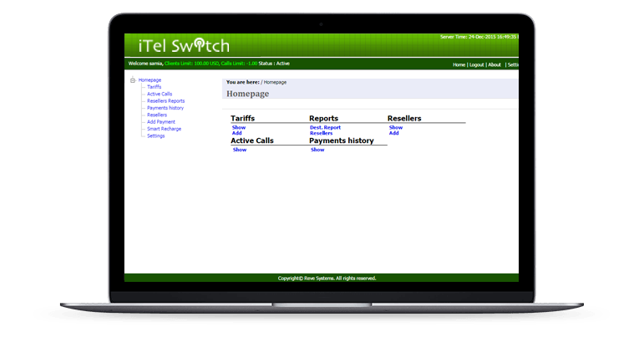Open Smart Recharge in the sidebar
Image resolution: width=644 pixels, height=363 pixels.
(164, 129)
